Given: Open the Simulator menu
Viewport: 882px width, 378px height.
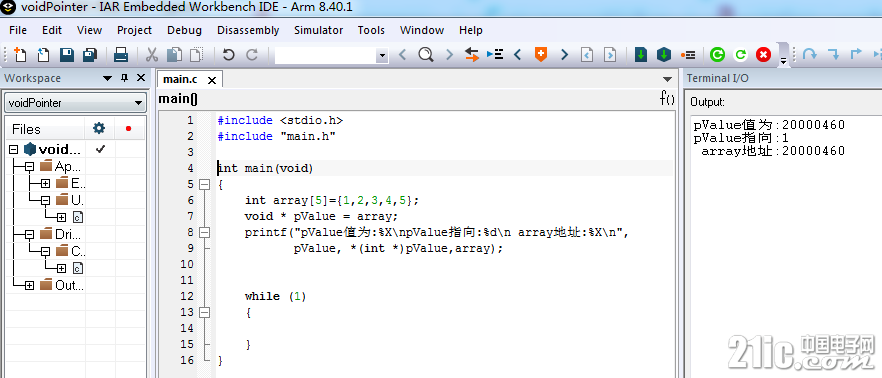Looking at the screenshot, I should pyautogui.click(x=318, y=30).
